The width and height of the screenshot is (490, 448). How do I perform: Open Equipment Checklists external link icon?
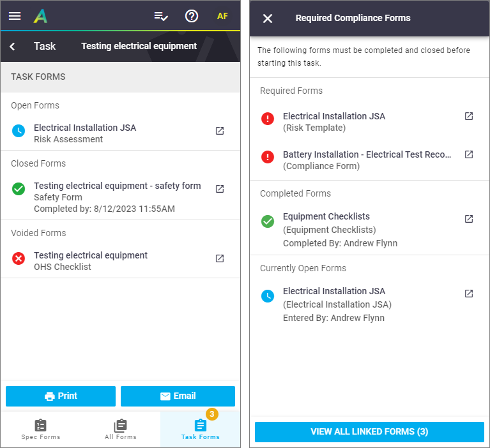point(469,219)
